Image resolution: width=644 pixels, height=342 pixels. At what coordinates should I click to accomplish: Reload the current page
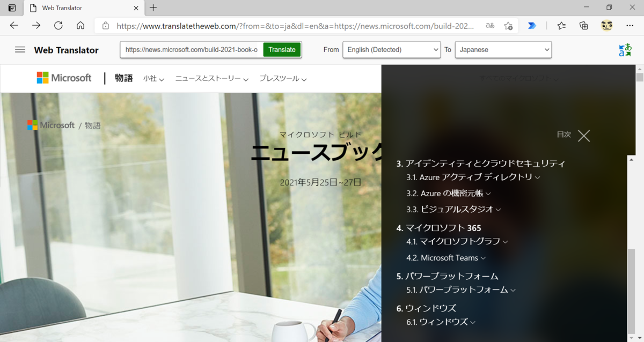click(58, 25)
